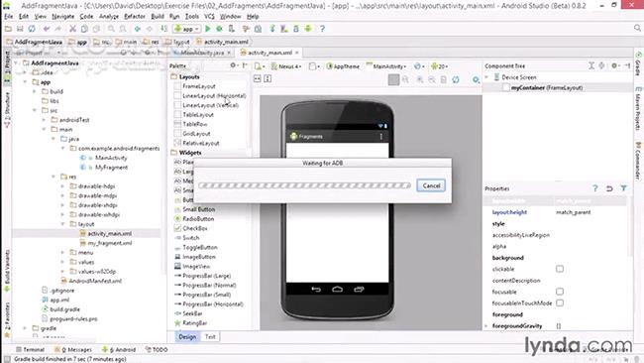644x363 pixels.
Task: Click the Open folder toolbar icon
Action: pos(8,29)
